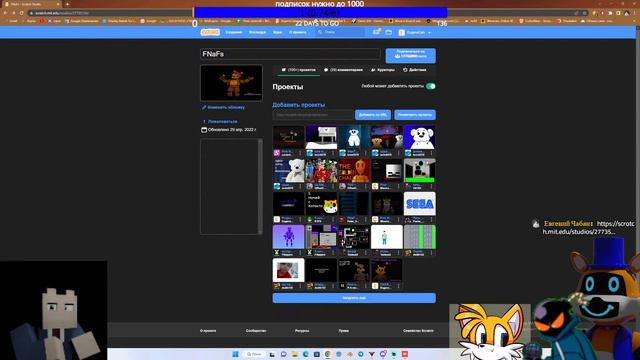Open Chrome from the taskbar

(x=328, y=354)
